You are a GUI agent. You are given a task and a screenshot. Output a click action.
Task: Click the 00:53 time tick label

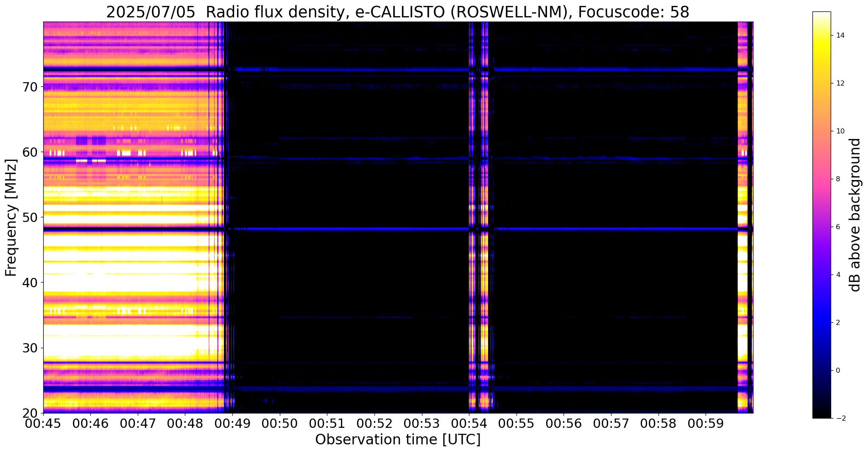pos(421,423)
